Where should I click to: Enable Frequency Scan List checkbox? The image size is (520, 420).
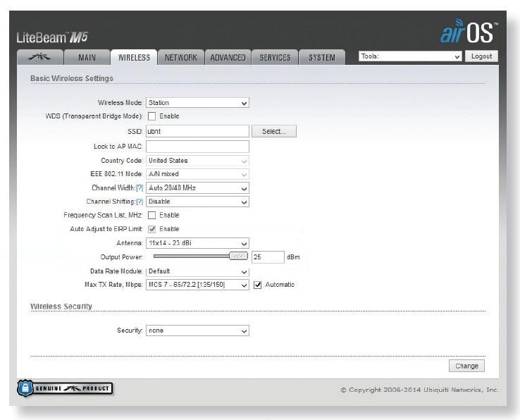(151, 215)
